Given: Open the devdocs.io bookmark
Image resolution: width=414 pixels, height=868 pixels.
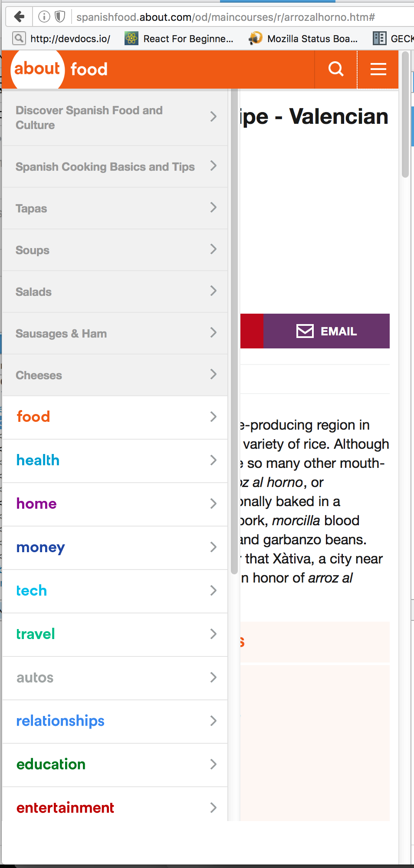Looking at the screenshot, I should point(62,39).
